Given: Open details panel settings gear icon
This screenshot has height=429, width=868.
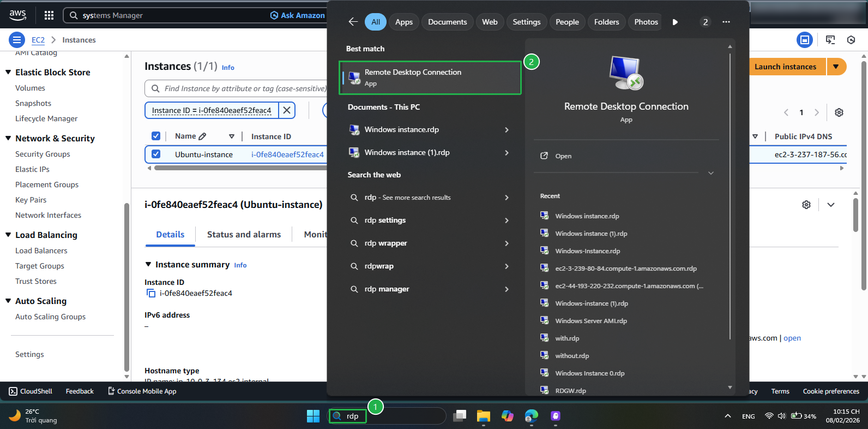Looking at the screenshot, I should tap(806, 205).
